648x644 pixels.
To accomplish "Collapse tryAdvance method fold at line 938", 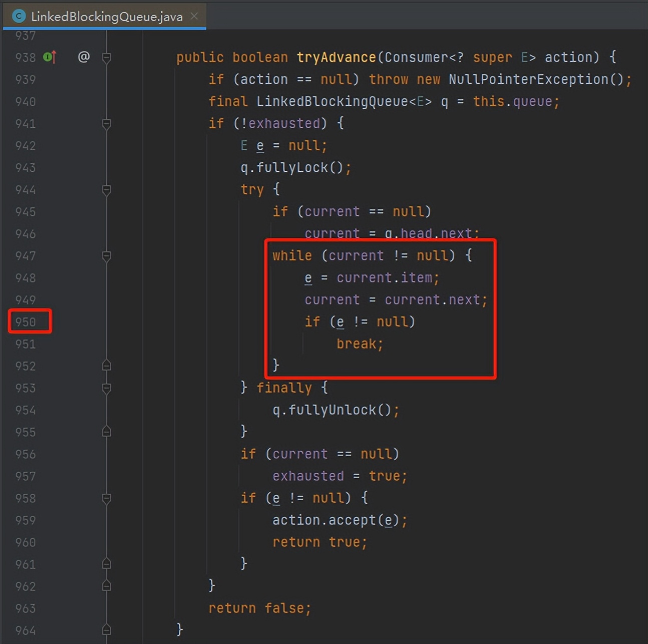I will point(106,58).
